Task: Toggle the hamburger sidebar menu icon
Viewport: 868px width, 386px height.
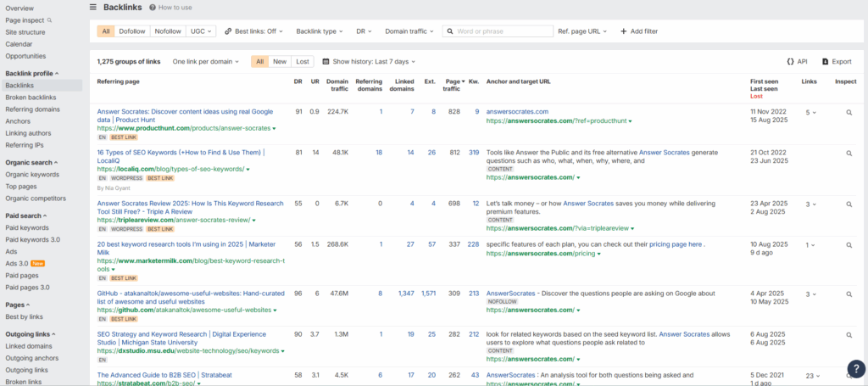Action: point(93,7)
